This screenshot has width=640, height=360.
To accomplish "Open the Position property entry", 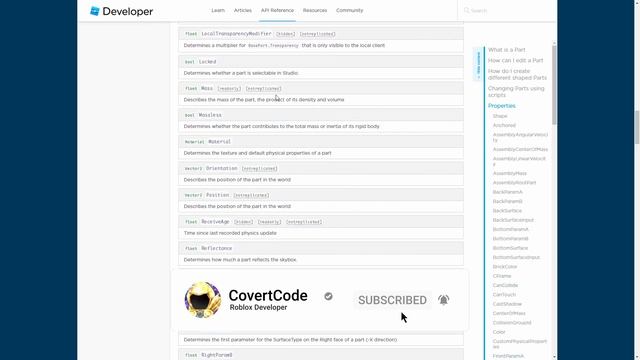I will click(x=218, y=195).
